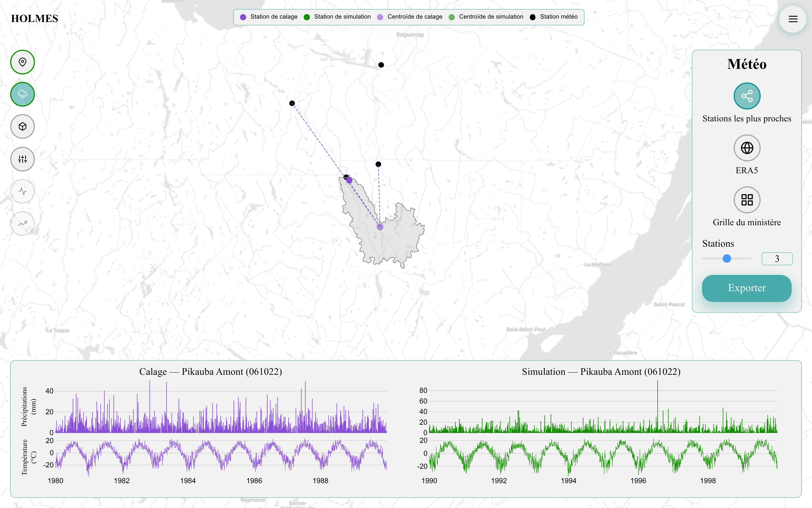
Task: Click the Station de calage legend entry
Action: coord(269,17)
